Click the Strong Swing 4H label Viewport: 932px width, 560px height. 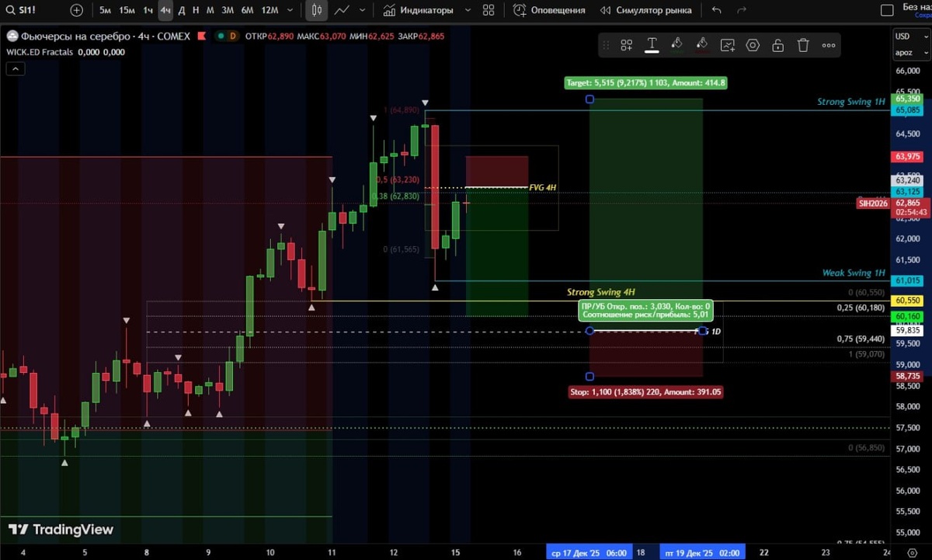tap(600, 292)
